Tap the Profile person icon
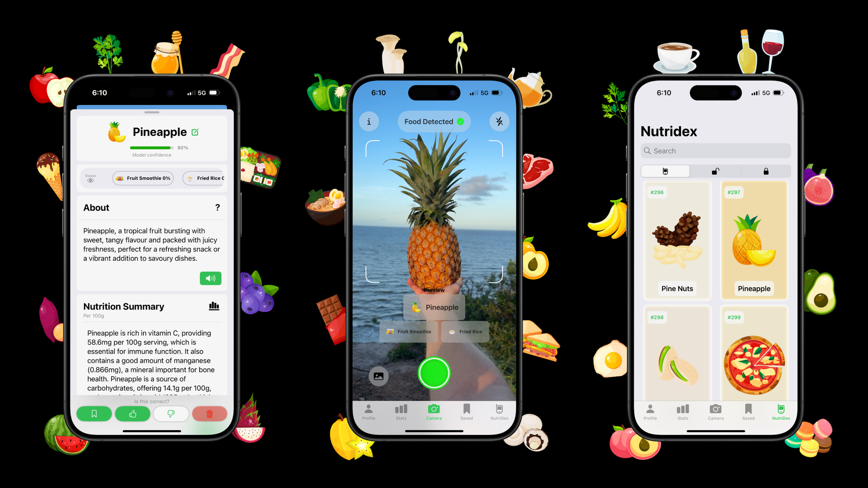868x488 pixels. point(368,411)
